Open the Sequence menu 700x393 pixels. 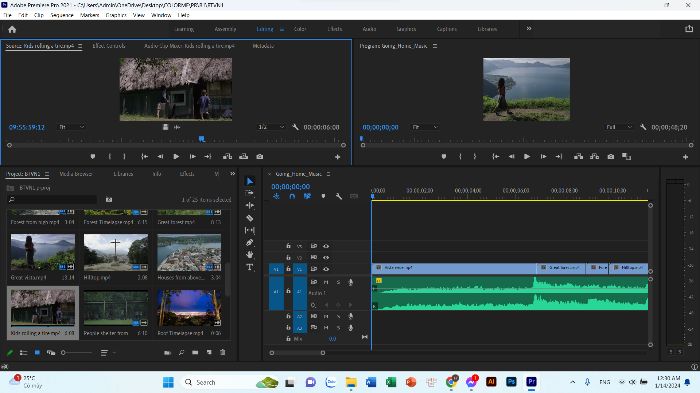point(62,15)
